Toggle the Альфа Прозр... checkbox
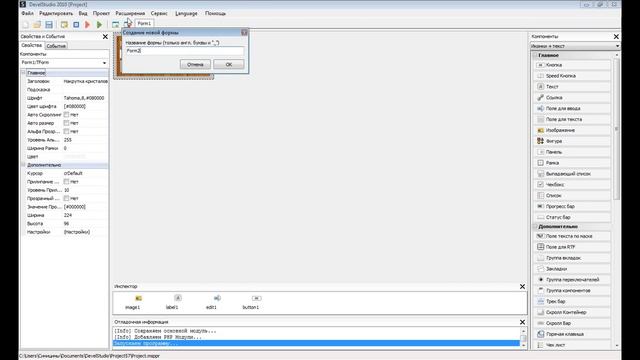Screen dimensions: 640x360 pos(66,131)
